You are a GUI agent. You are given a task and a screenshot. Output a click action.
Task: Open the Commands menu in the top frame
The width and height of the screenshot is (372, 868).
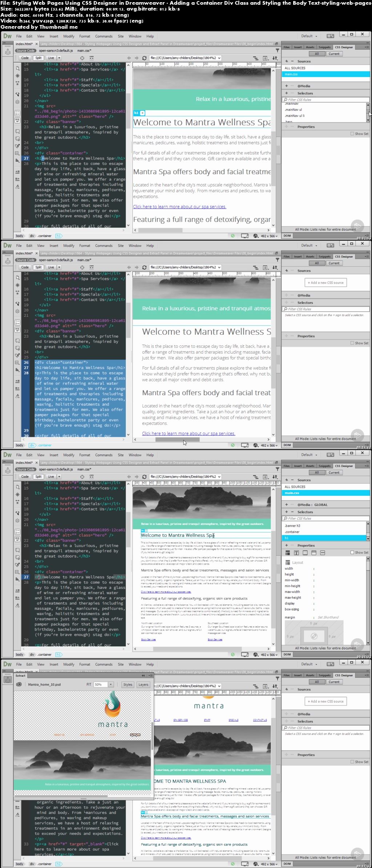click(x=104, y=36)
